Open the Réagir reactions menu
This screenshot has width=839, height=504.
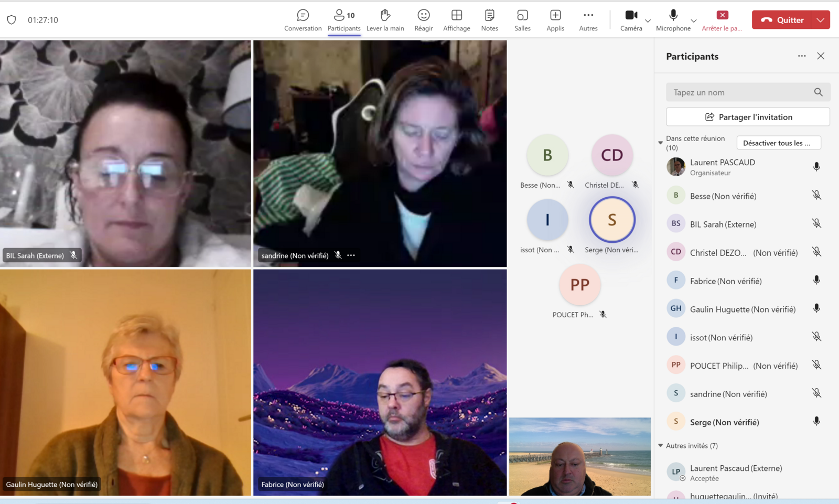423,20
